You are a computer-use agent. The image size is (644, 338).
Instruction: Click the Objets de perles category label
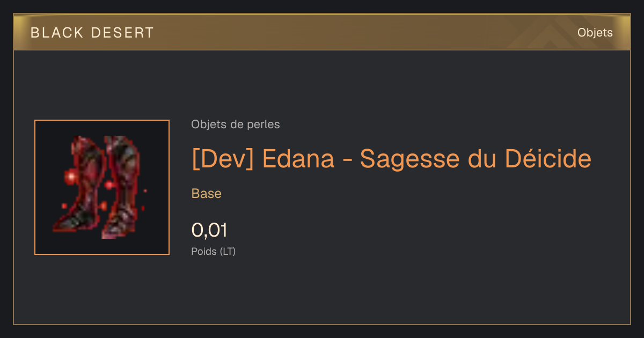pyautogui.click(x=236, y=124)
